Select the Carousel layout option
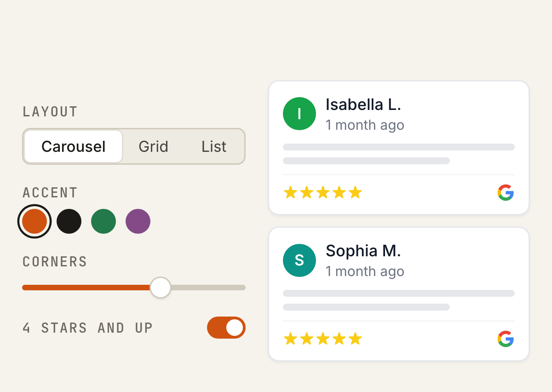The width and height of the screenshot is (552, 392). 74,146
